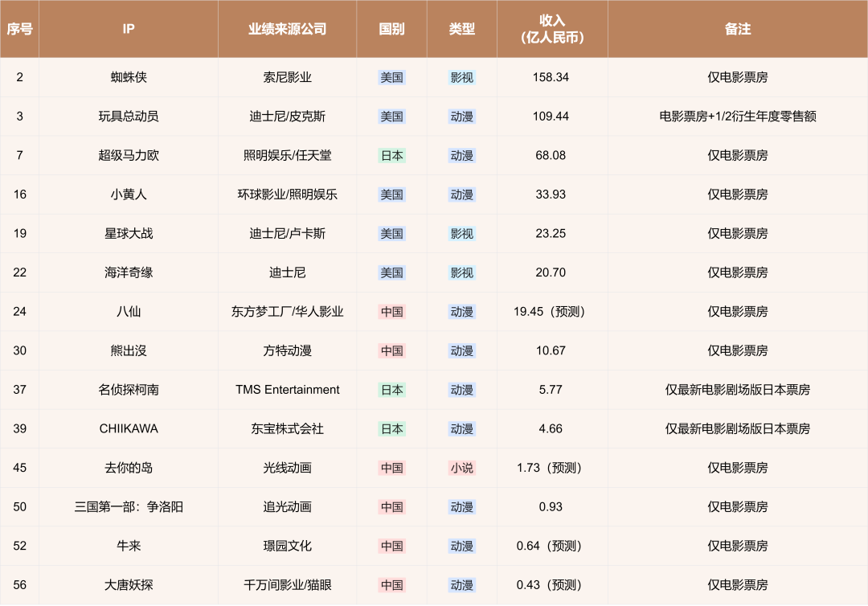Click the CHIIKAWA IP cell

pos(129,429)
